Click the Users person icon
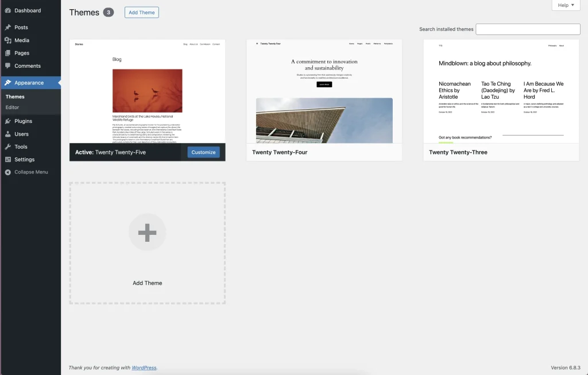Screen dimensions: 588x375 tap(8, 134)
